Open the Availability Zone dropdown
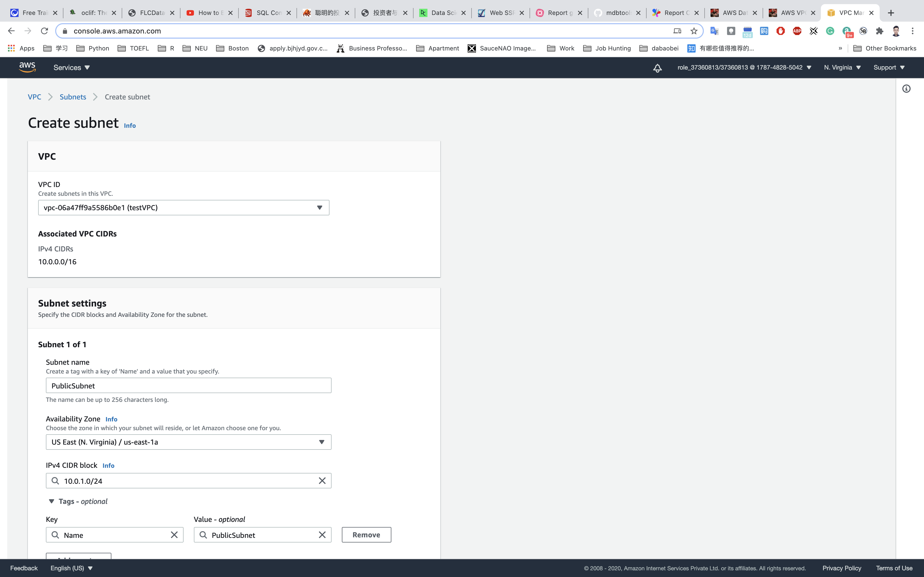 point(188,442)
